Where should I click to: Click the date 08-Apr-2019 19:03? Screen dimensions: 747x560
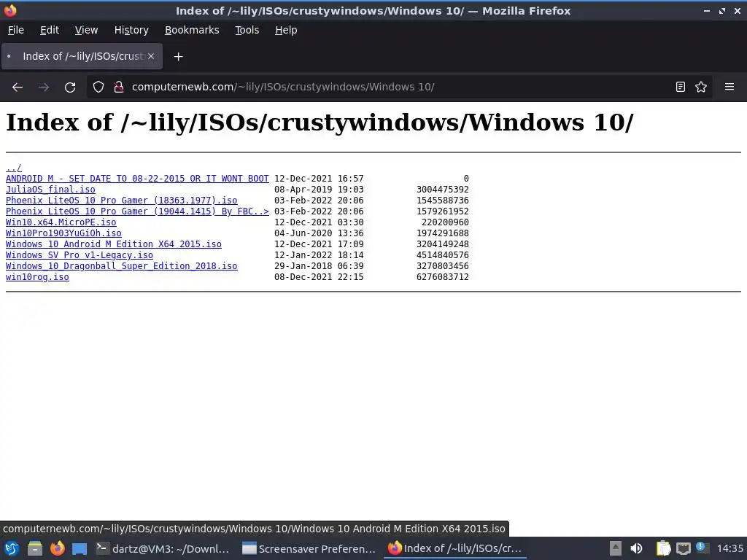(x=319, y=190)
